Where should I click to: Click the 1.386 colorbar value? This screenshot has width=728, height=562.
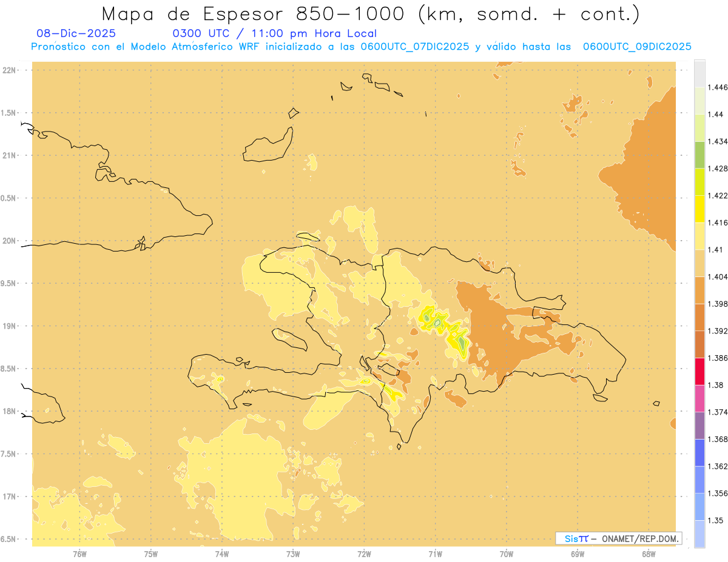pos(718,358)
